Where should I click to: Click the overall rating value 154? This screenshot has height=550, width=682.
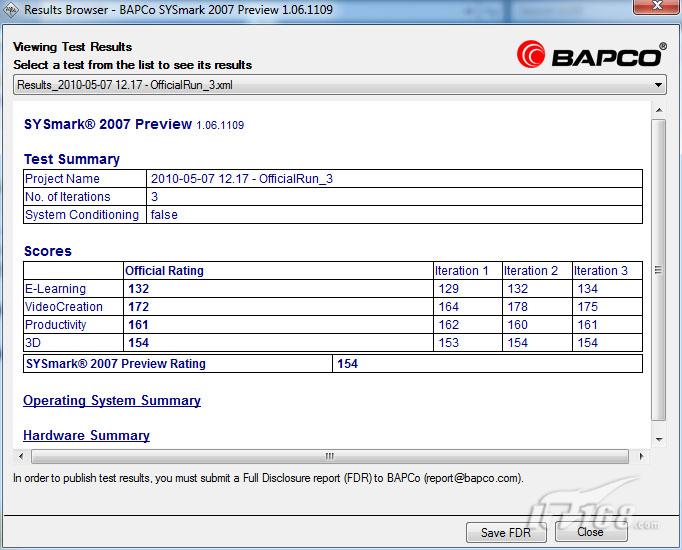348,364
